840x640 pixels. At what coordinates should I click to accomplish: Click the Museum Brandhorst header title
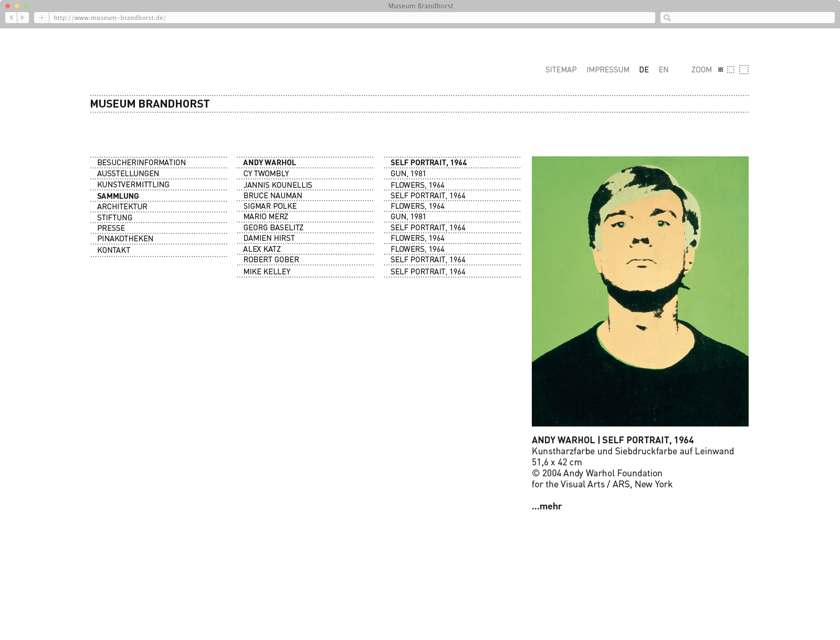click(x=150, y=104)
